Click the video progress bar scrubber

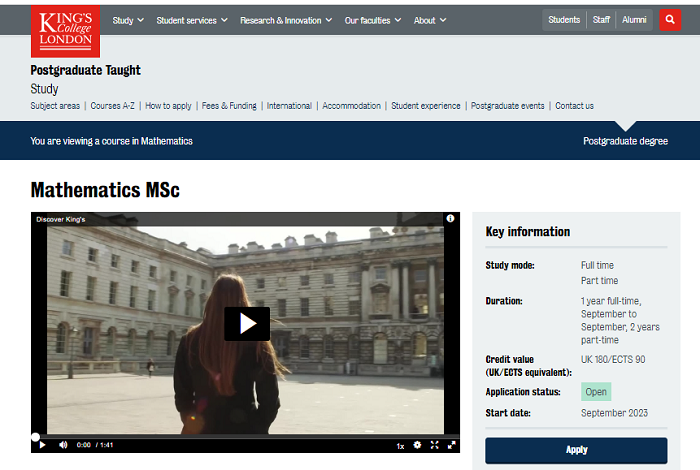pyautogui.click(x=36, y=437)
